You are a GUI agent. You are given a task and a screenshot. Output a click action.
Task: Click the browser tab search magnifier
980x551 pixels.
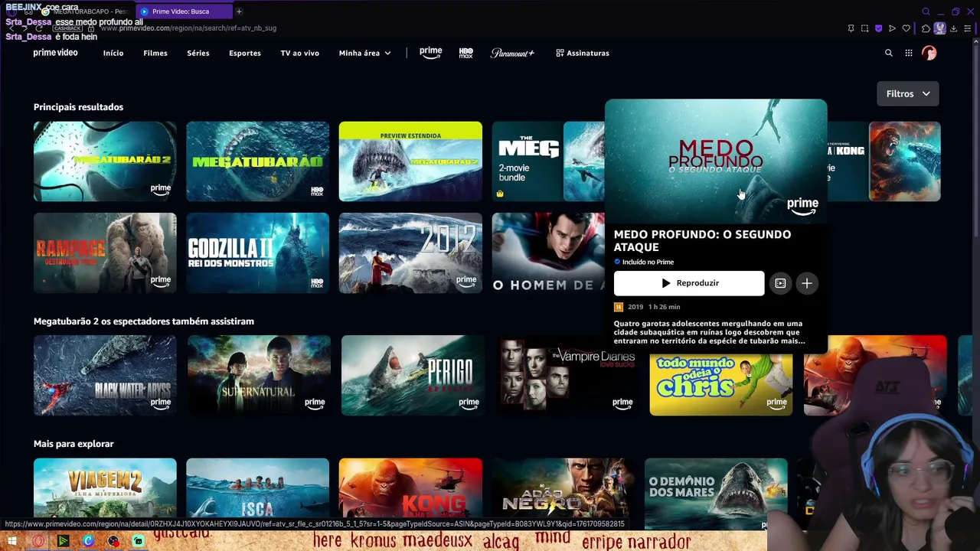tap(926, 11)
